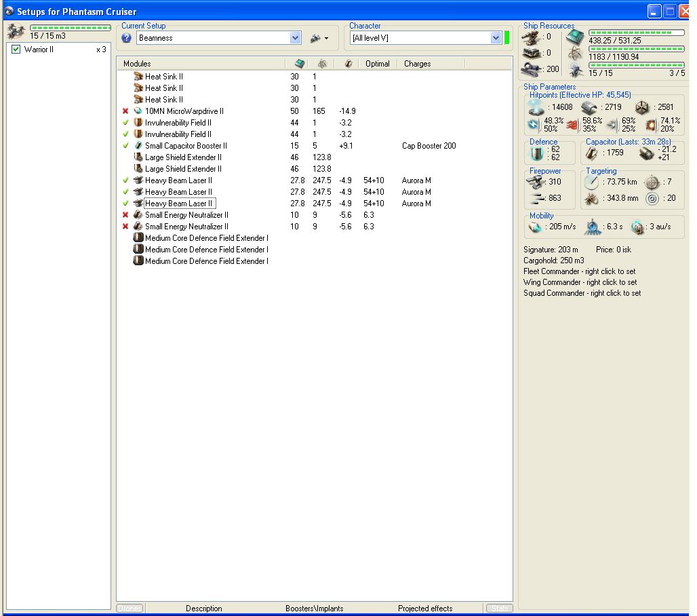Viewport: 697px width, 616px height.
Task: Click the Modules column header
Action: click(x=201, y=64)
